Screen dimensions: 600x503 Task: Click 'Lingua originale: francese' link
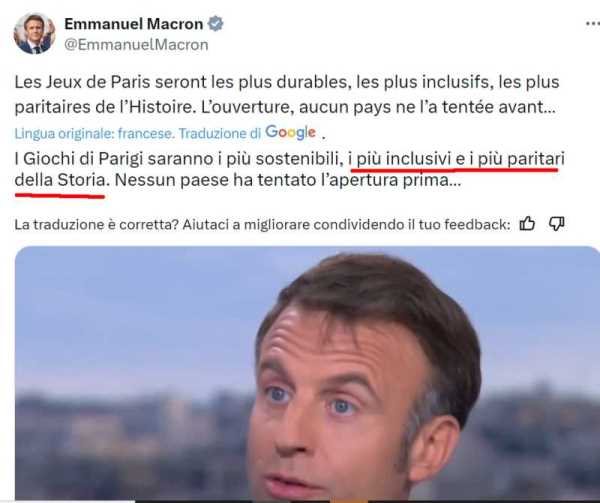(95, 133)
